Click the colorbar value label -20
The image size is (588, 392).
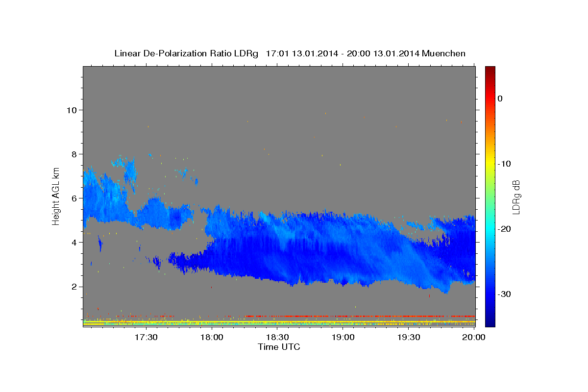(504, 229)
